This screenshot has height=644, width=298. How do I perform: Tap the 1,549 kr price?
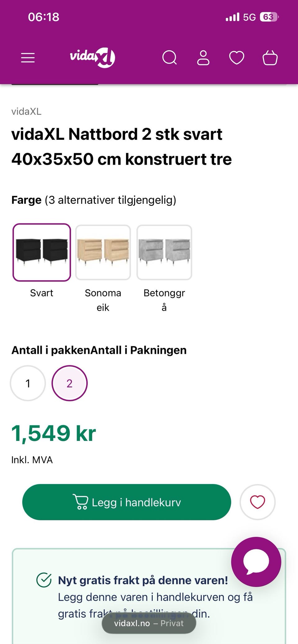point(54,433)
